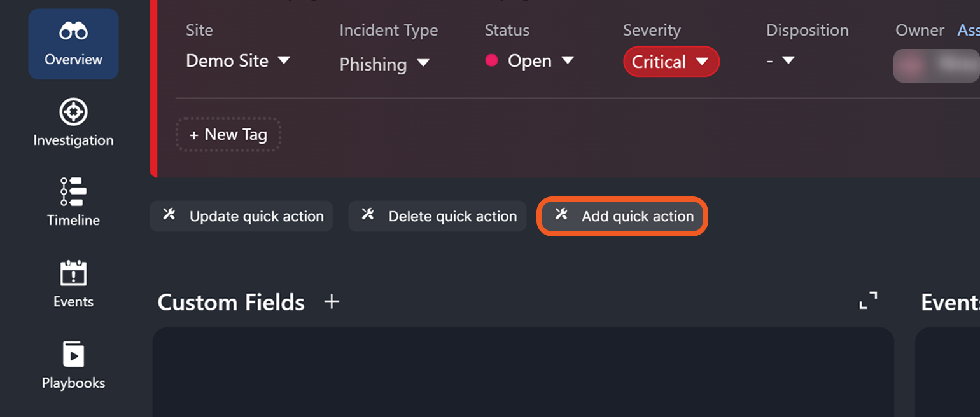
Task: Click the Update quick action button
Action: pos(241,217)
